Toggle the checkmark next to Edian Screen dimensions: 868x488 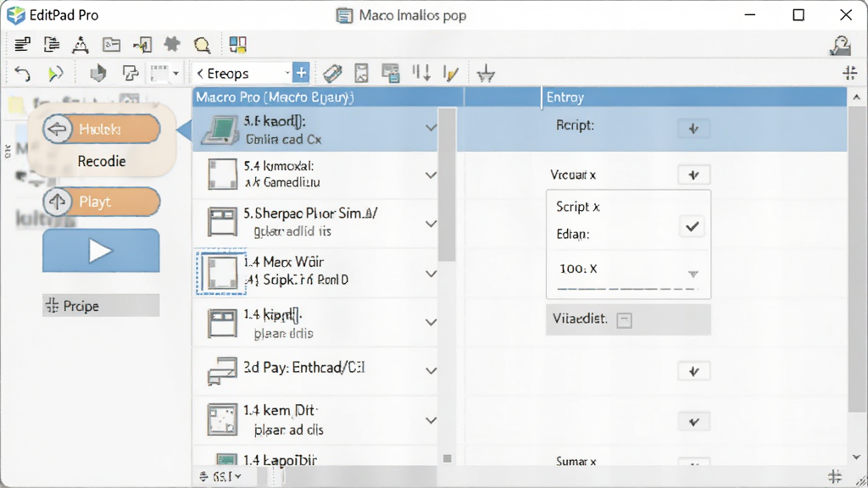pyautogui.click(x=692, y=226)
